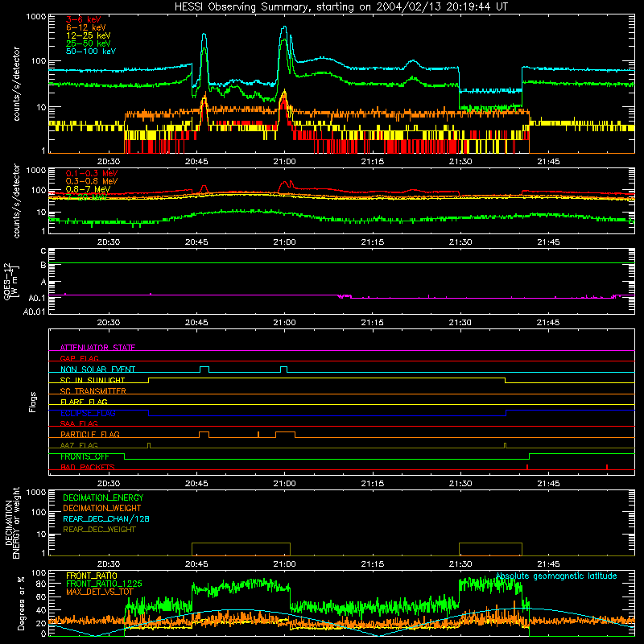Click the 12-25 keV legend label
Image resolution: width=644 pixels, height=644 pixels.
tap(88, 35)
